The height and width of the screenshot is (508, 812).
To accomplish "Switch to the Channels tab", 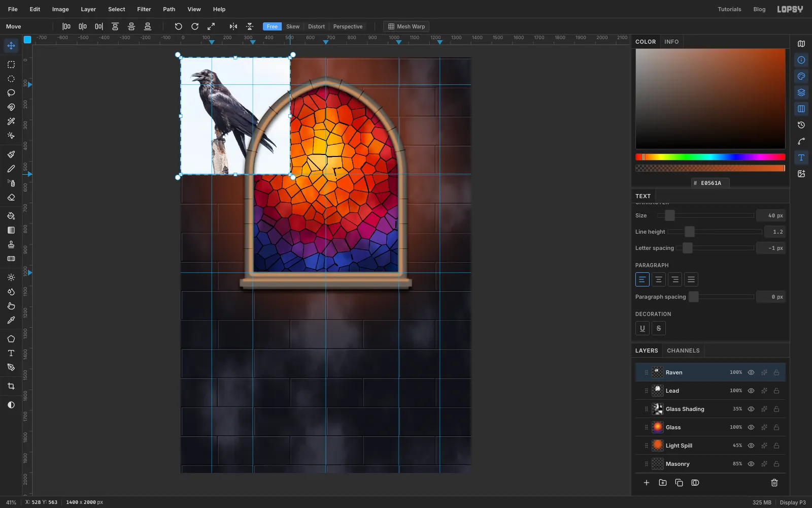I will pos(683,351).
